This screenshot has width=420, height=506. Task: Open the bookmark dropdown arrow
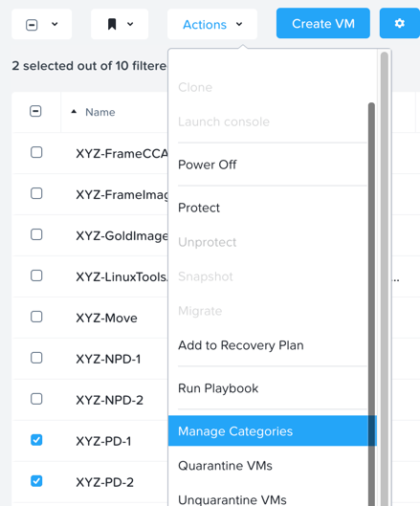tap(130, 24)
